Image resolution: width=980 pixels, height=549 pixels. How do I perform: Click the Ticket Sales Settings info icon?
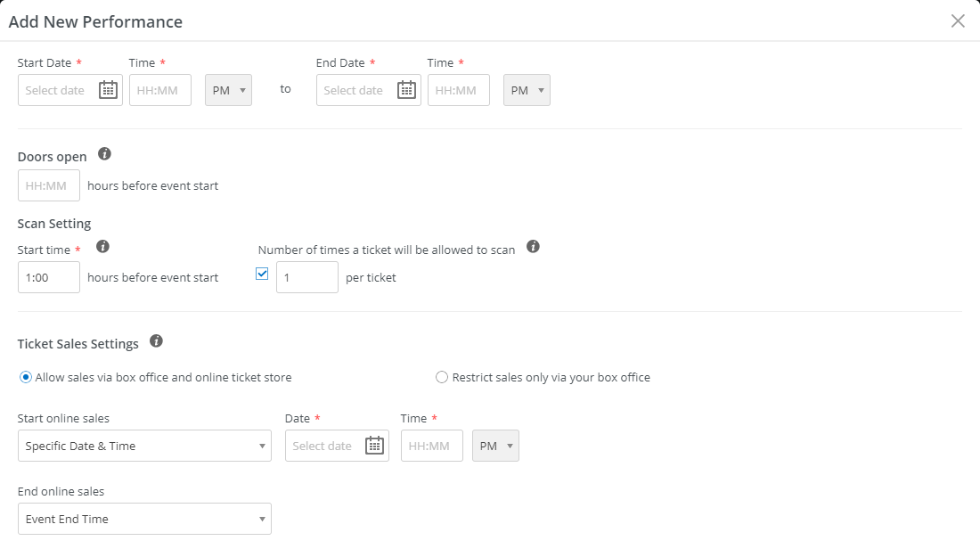[157, 340]
